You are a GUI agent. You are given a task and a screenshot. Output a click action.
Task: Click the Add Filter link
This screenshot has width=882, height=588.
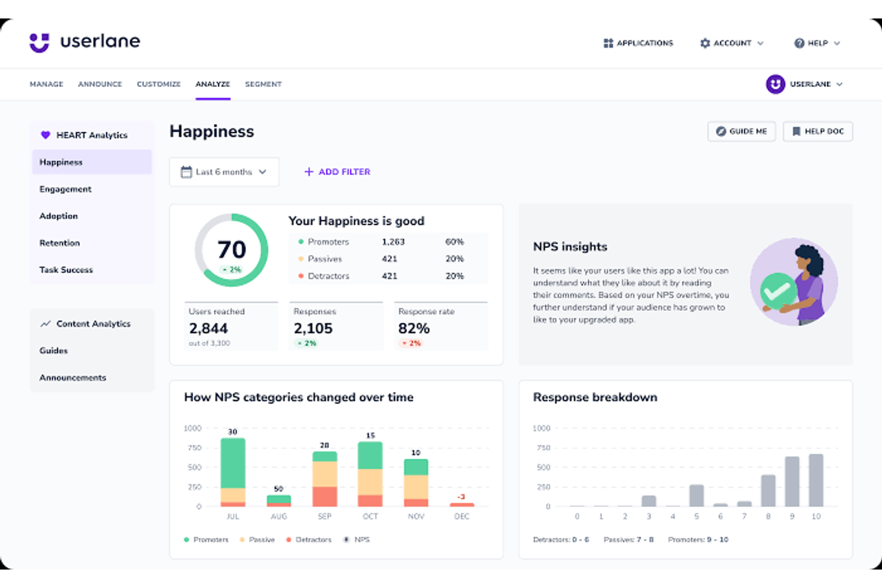point(337,172)
